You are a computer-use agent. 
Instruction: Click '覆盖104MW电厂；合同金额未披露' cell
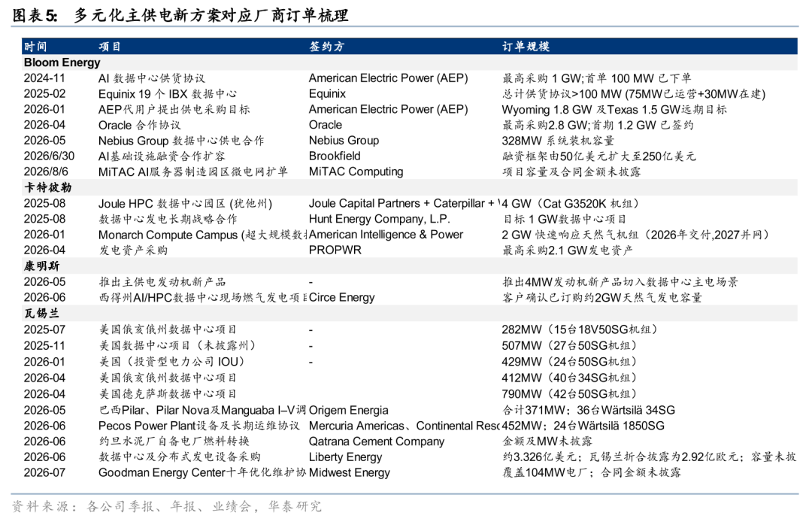coord(592,472)
